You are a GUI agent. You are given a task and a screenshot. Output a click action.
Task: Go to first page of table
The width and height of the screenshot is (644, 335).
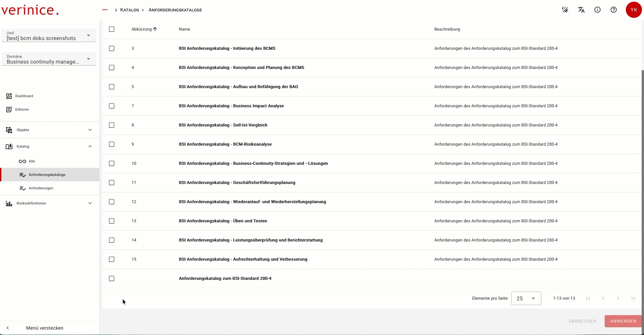(588, 298)
